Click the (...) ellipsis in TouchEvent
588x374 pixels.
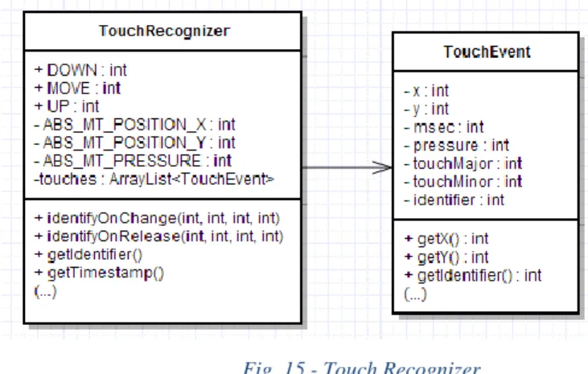tap(416, 294)
